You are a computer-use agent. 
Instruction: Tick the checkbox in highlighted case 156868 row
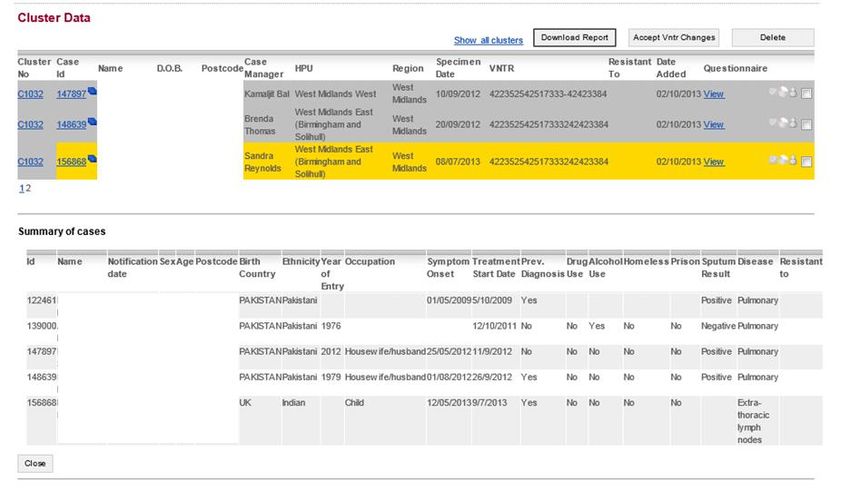point(807,161)
